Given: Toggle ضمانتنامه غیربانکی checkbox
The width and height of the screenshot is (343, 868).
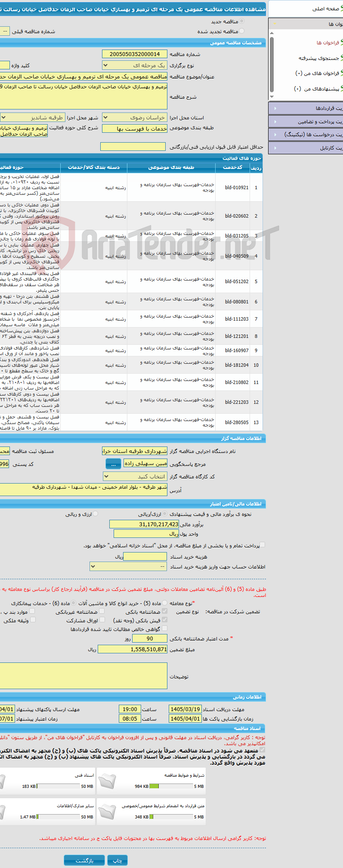Looking at the screenshot, I should click(102, 611).
